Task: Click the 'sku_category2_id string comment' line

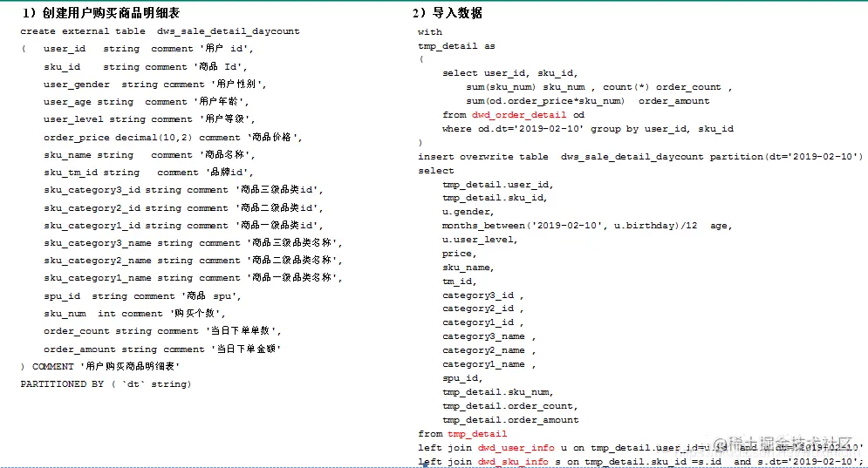Action: click(x=183, y=208)
